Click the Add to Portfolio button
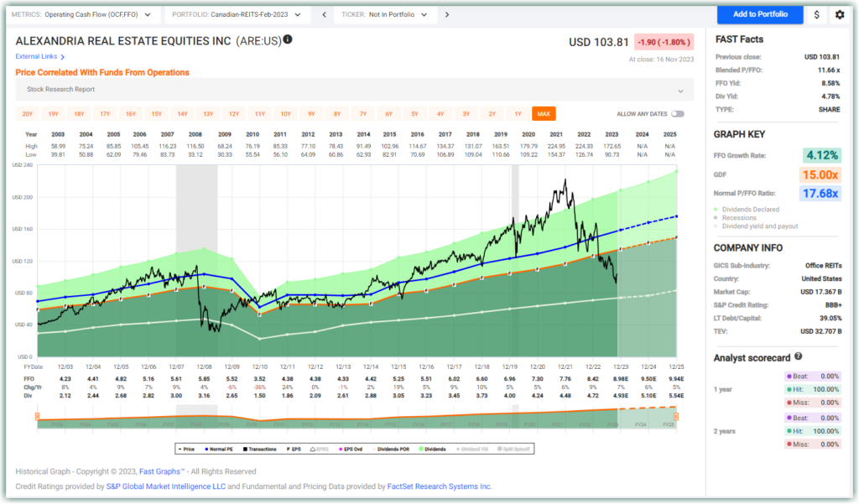 click(758, 14)
